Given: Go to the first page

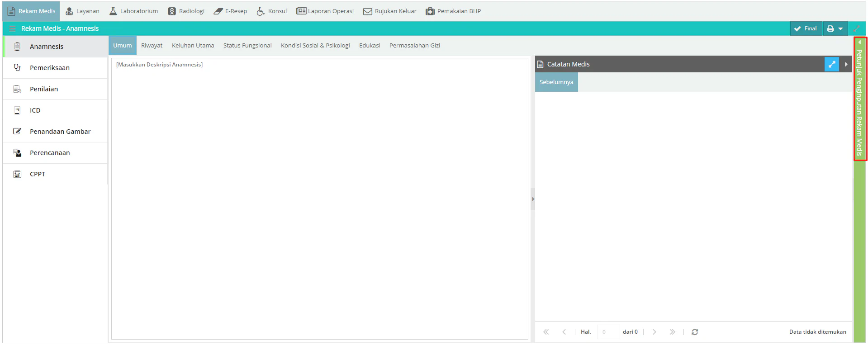Looking at the screenshot, I should [x=546, y=332].
